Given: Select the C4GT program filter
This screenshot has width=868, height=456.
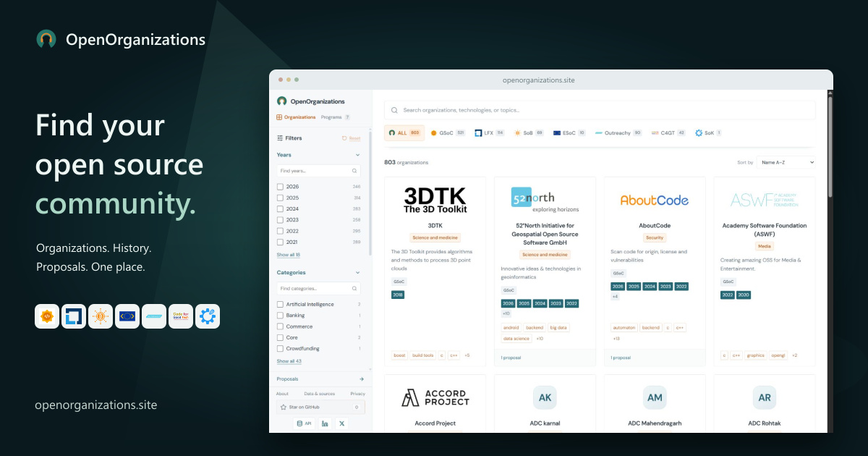Looking at the screenshot, I should coord(668,133).
